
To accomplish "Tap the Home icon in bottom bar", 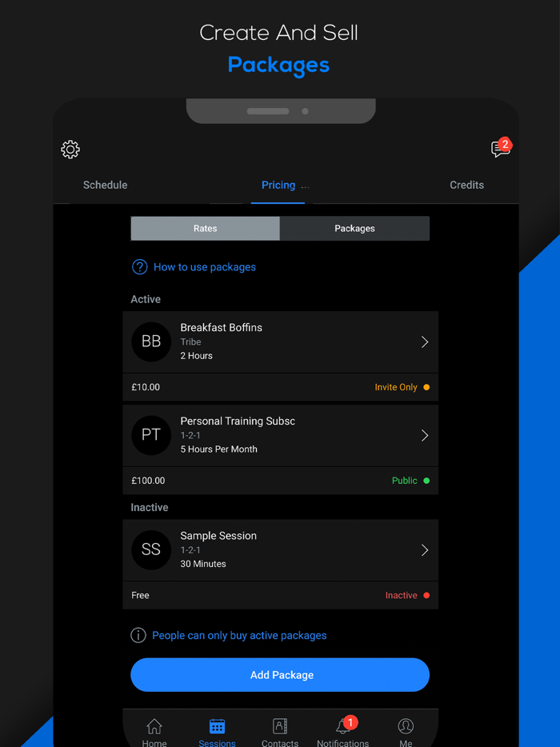I will point(154,726).
